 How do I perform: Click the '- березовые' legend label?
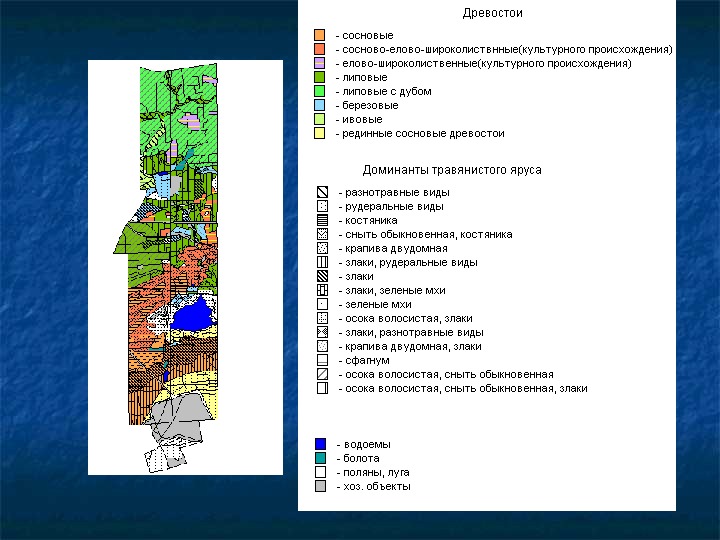[367, 106]
